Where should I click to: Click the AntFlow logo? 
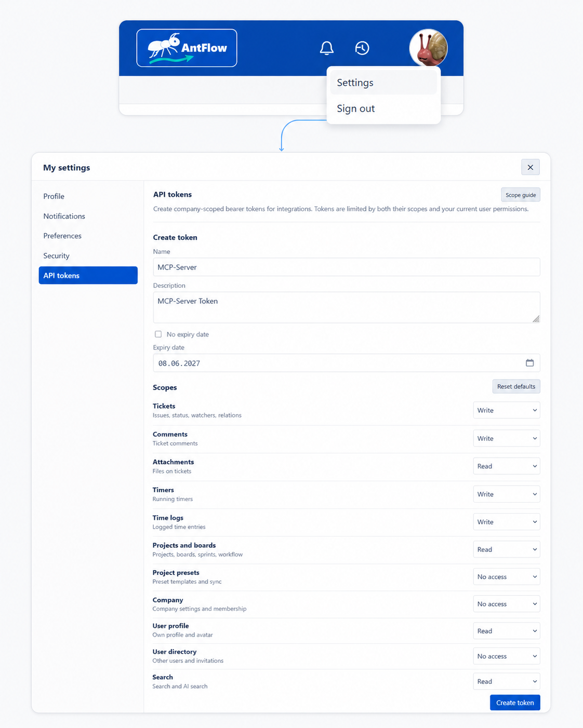187,48
